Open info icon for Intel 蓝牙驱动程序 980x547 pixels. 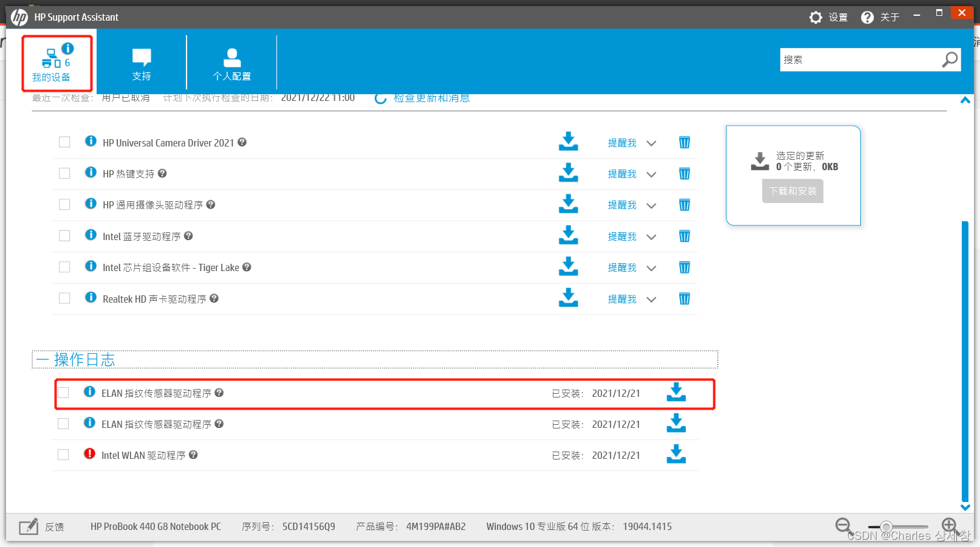pyautogui.click(x=91, y=235)
